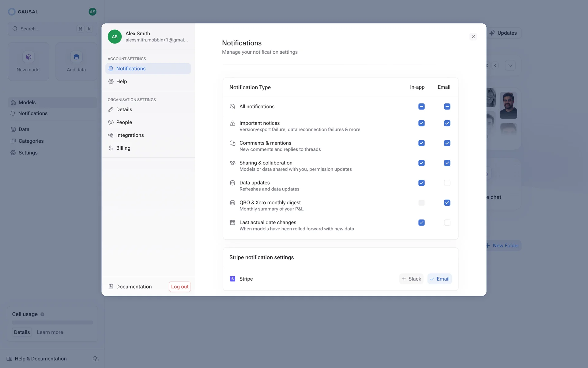Click the New model cube icon

tap(28, 57)
